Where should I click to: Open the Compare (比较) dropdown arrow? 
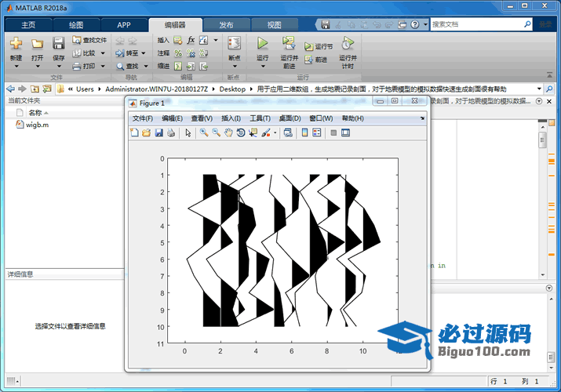coord(103,53)
